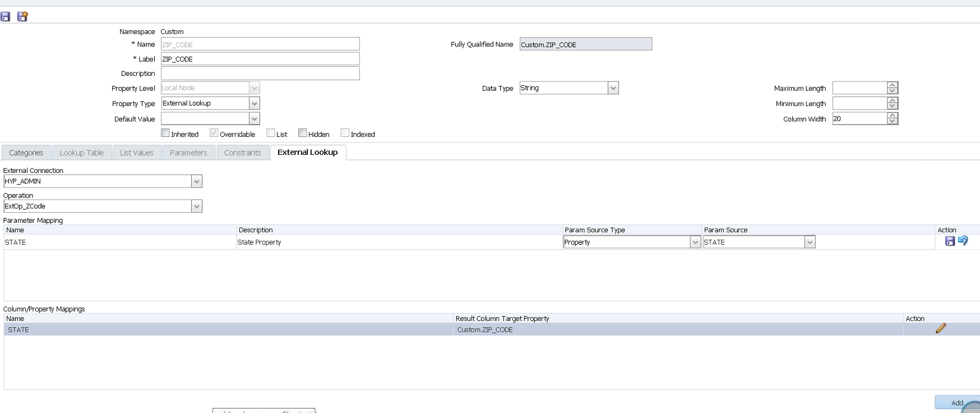Increase the Minimum Length stepper value

[893, 100]
